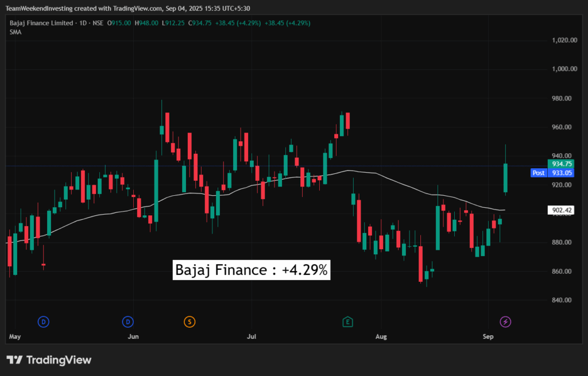The height and width of the screenshot is (376, 588).
Task: Select the SMA indicator label
Action: pyautogui.click(x=16, y=32)
